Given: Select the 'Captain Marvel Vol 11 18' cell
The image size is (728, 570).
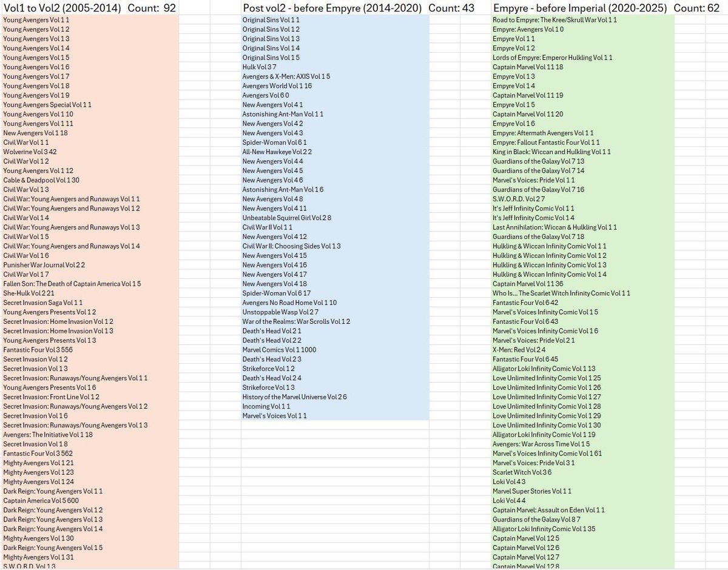Looking at the screenshot, I should [528, 67].
